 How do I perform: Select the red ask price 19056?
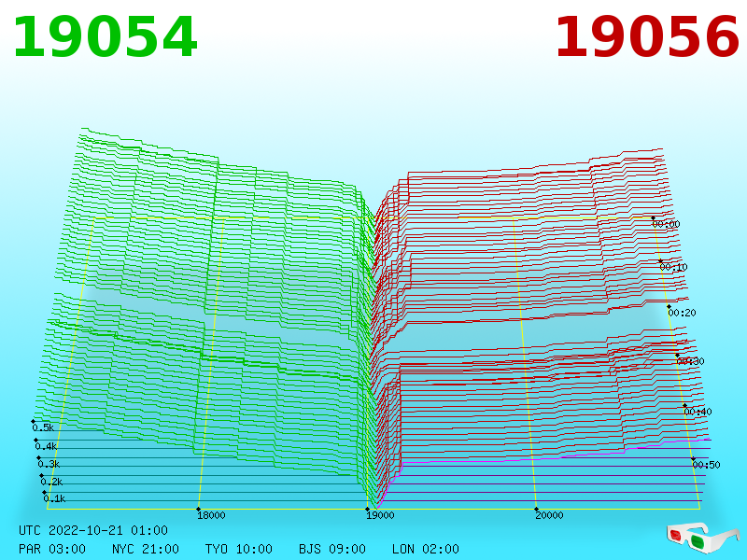647,37
